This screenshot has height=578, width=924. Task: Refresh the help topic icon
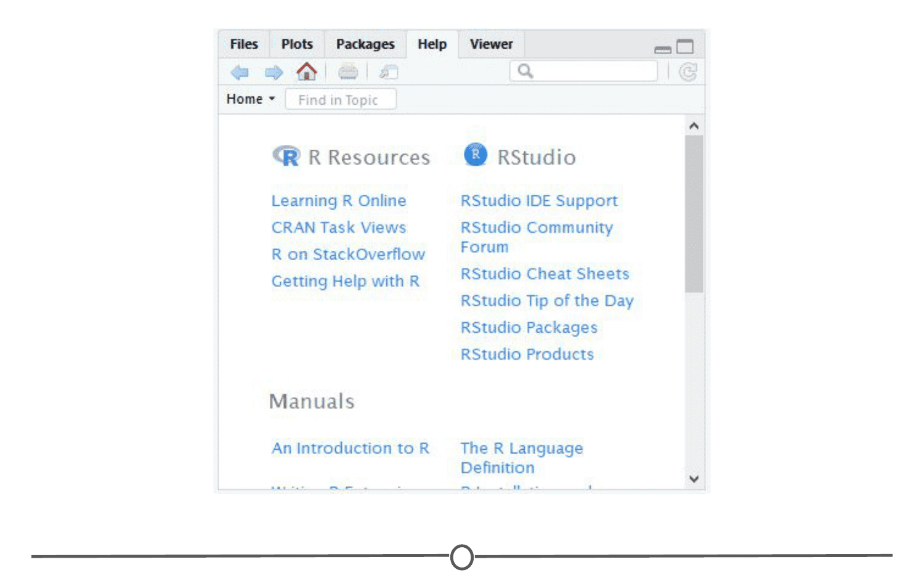(x=688, y=72)
